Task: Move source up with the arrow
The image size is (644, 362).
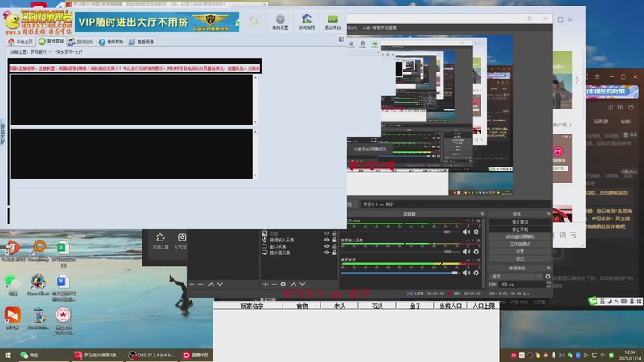Action: [x=294, y=284]
